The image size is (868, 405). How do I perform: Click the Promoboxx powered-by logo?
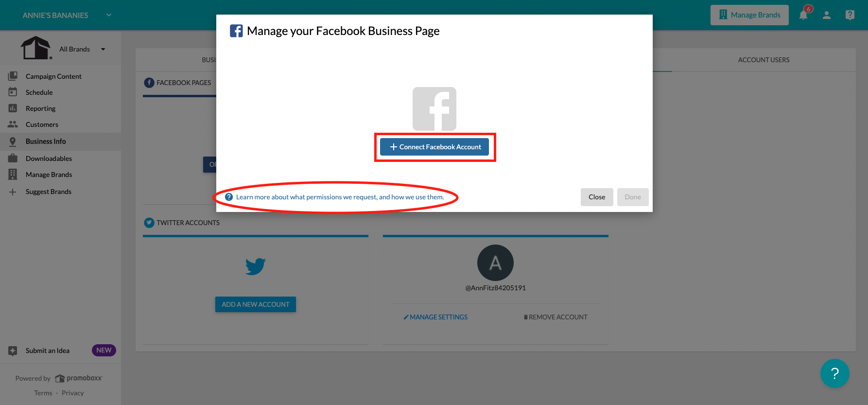pos(79,378)
